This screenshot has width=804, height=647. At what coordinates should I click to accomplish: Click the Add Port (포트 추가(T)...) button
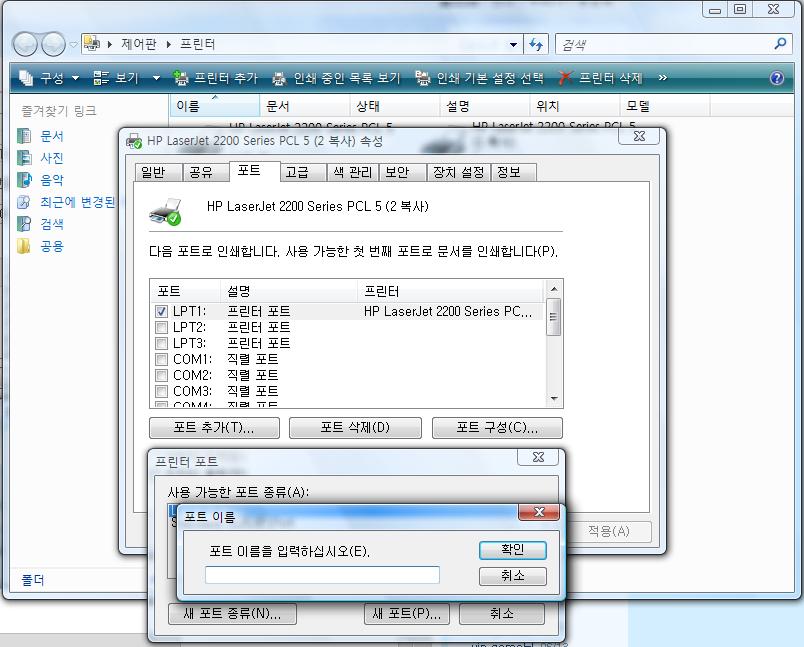214,428
